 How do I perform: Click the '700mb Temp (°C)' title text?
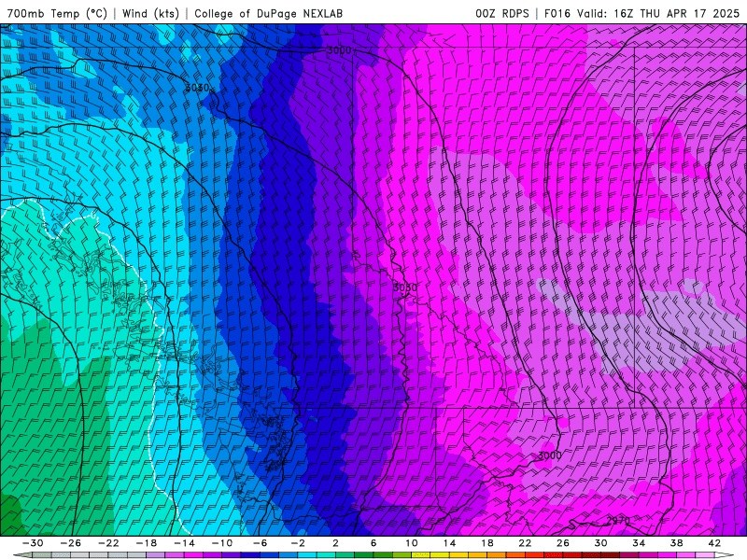point(56,13)
